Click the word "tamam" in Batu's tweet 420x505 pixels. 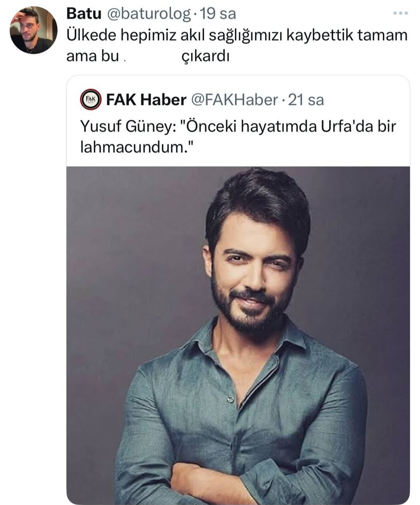[x=382, y=35]
